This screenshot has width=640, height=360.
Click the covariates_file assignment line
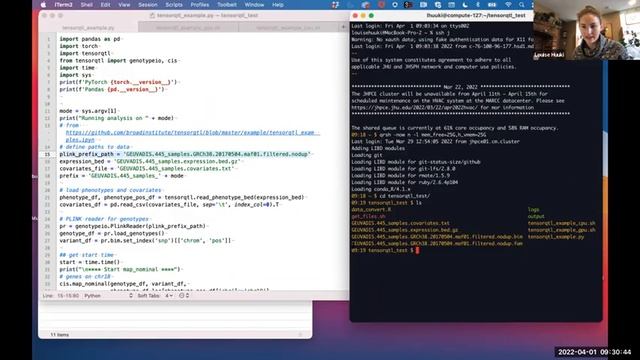click(147, 169)
